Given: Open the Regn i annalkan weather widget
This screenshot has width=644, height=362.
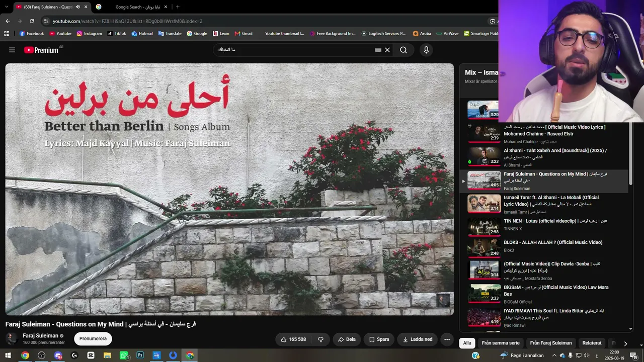Looking at the screenshot, I should pyautogui.click(x=522, y=355).
